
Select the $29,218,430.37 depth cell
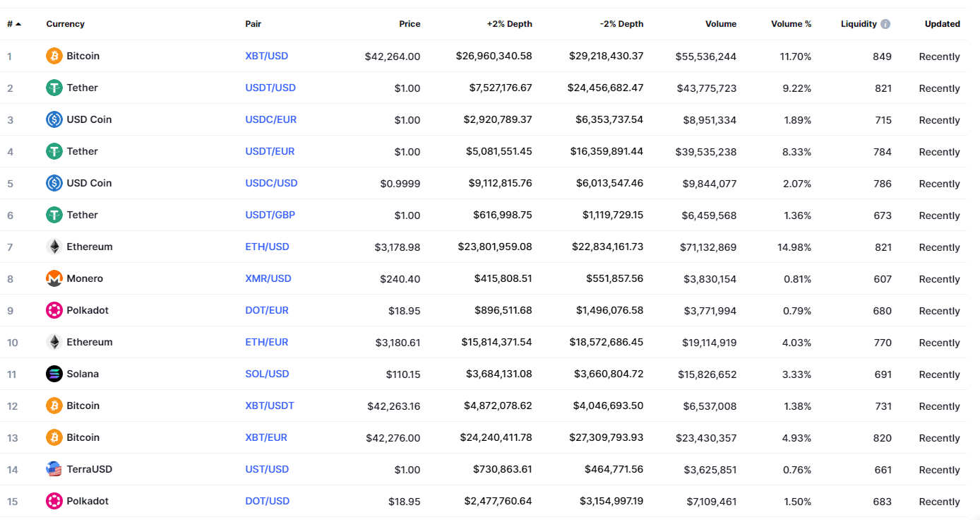click(x=606, y=56)
